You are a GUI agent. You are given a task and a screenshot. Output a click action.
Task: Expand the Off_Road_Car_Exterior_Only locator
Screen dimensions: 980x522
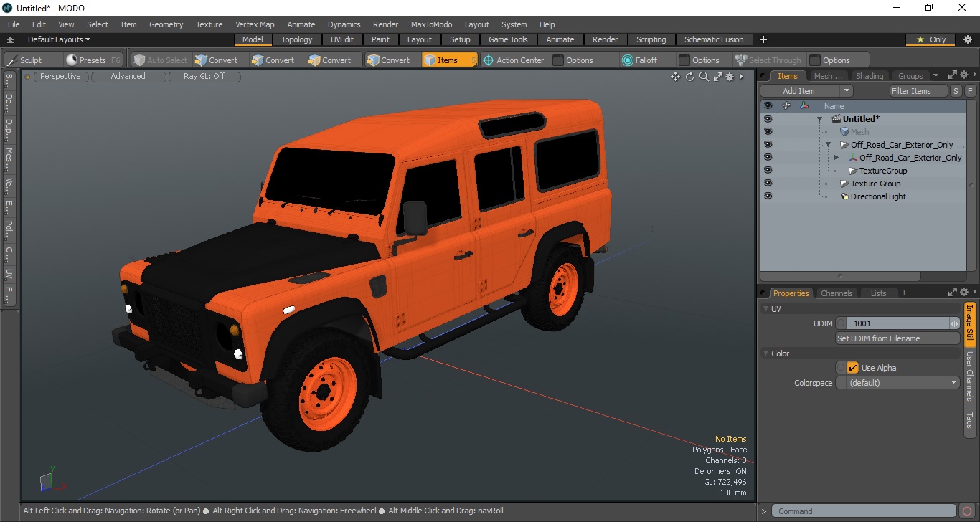837,158
